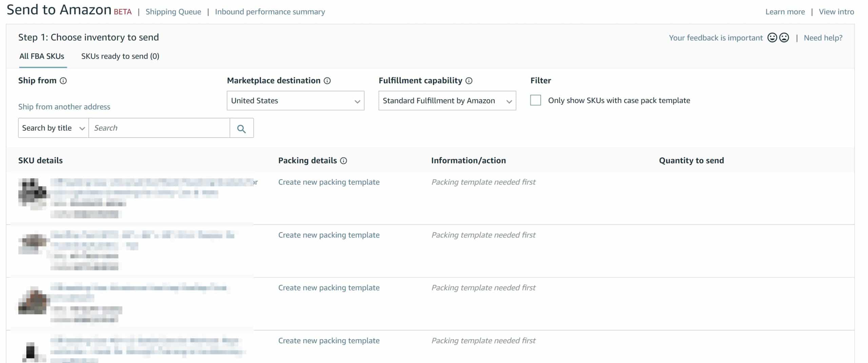Click the Learn more link
The height and width of the screenshot is (363, 868).
pyautogui.click(x=785, y=12)
